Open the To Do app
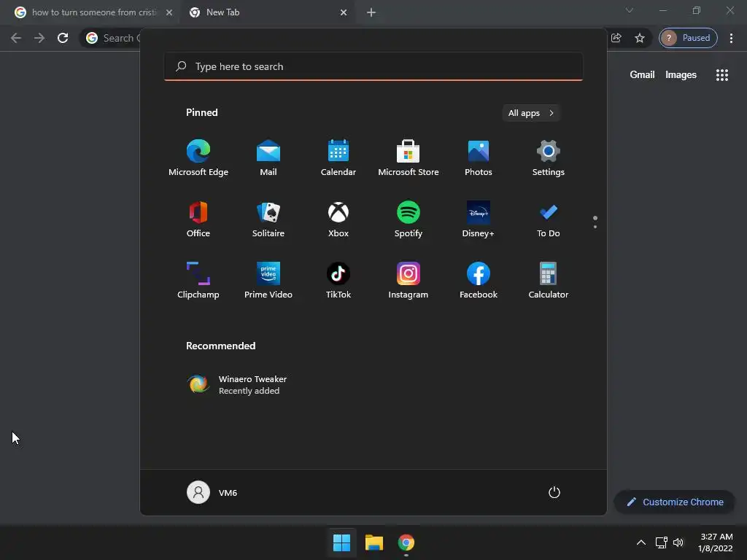 (549, 219)
